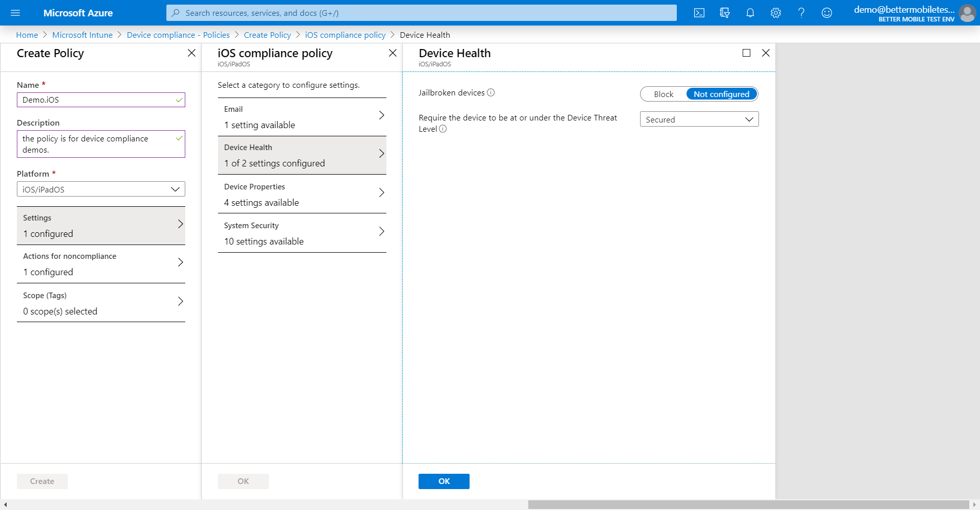The image size is (980, 510).
Task: Click the Create button
Action: (42, 481)
